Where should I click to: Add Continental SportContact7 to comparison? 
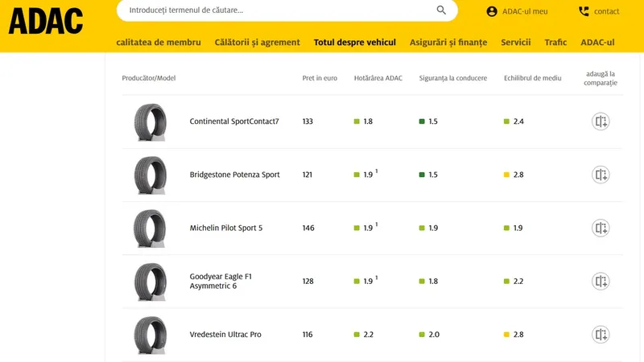601,121
